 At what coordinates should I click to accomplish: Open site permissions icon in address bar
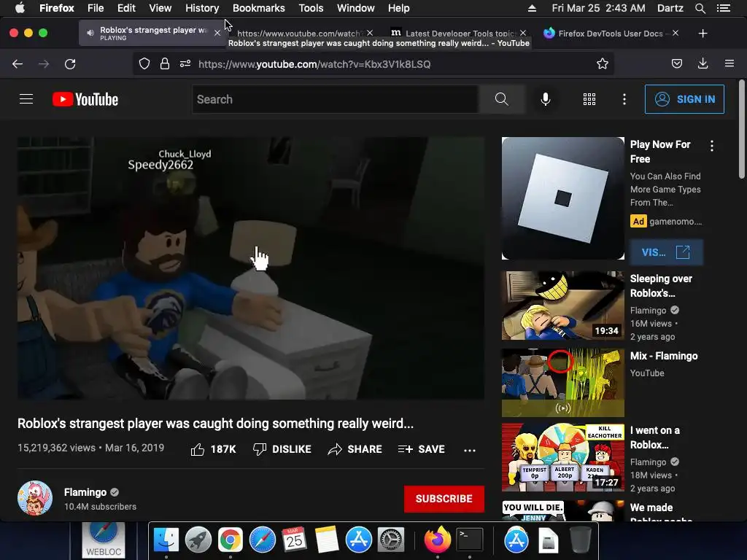point(185,64)
